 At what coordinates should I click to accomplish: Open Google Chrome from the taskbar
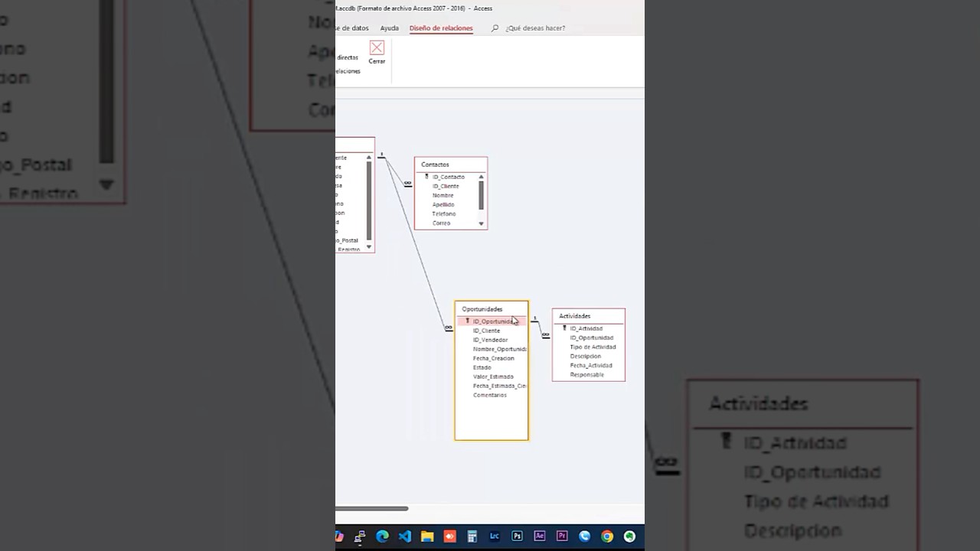pos(607,536)
